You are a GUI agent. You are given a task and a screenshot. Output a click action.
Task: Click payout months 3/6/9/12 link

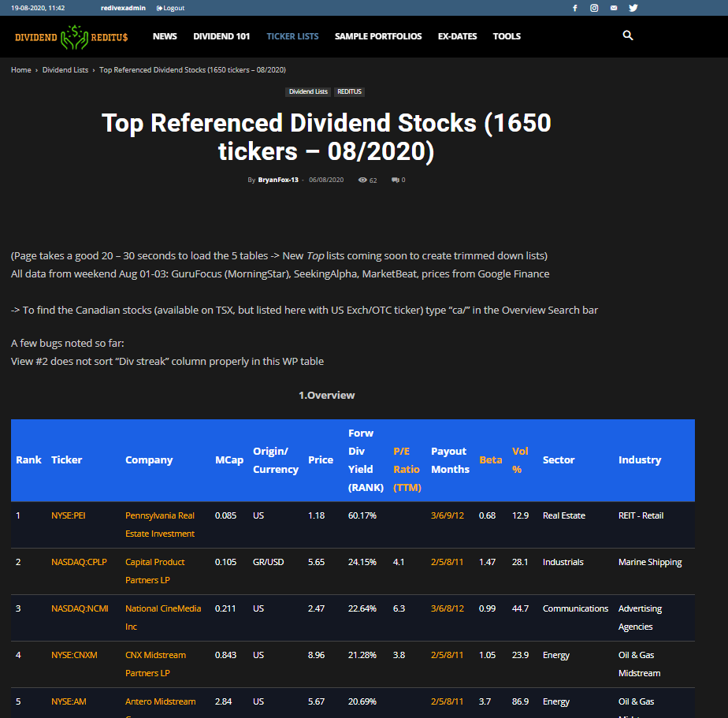pos(447,515)
